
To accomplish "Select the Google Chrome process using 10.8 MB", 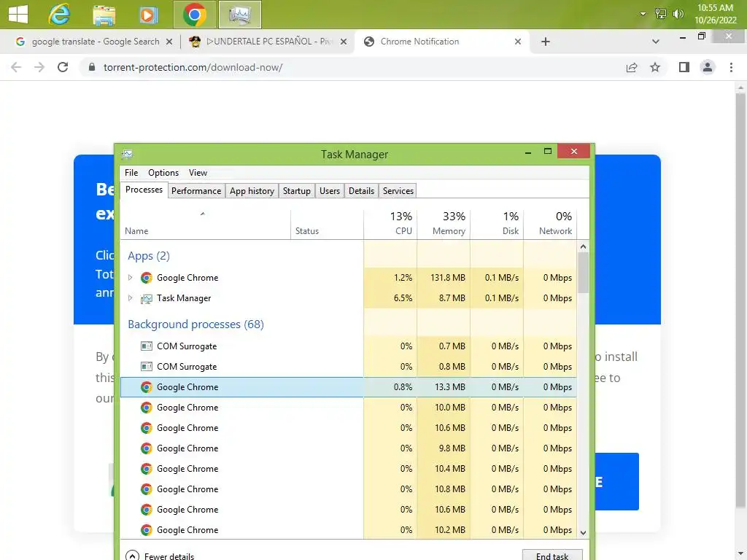I will 349,489.
